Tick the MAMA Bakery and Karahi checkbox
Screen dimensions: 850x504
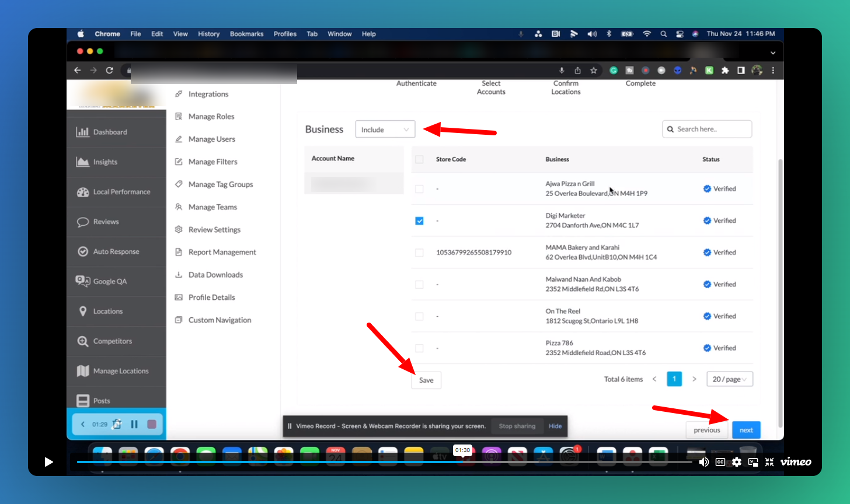[x=419, y=253]
